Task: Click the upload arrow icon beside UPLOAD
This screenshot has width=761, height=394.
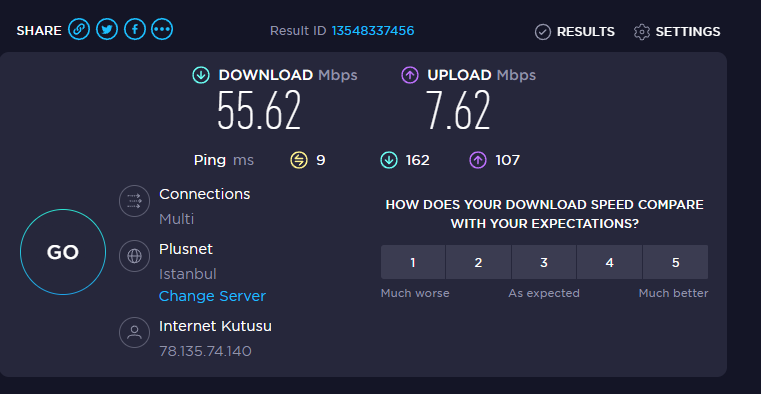Action: (410, 75)
